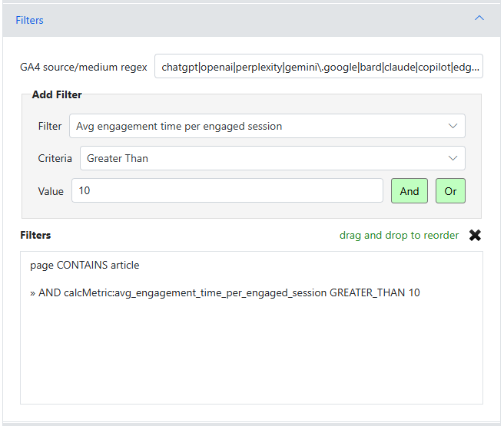Screen dimensions: 504x426
Task: Select the AND calcMetric engagement filter row
Action: tap(225, 292)
